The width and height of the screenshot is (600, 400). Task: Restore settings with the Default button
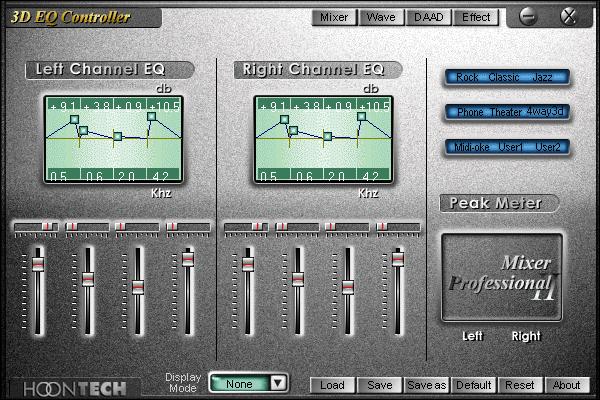(474, 385)
